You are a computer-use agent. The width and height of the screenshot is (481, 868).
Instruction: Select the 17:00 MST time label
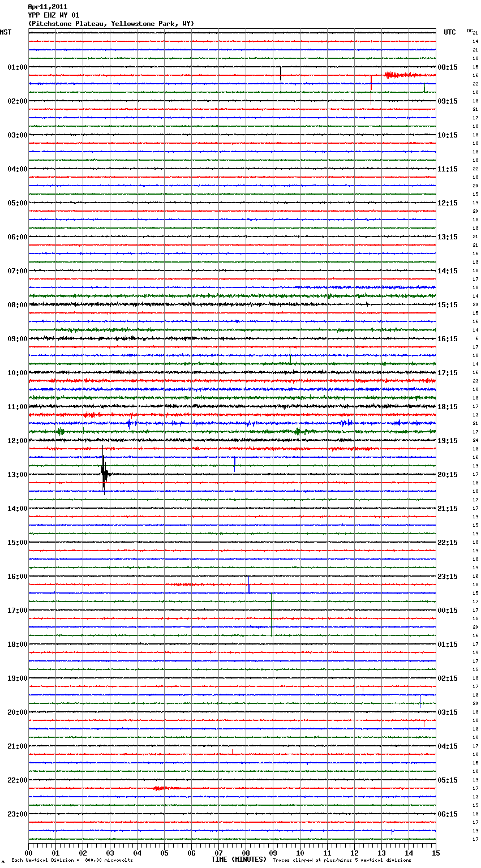[18, 611]
